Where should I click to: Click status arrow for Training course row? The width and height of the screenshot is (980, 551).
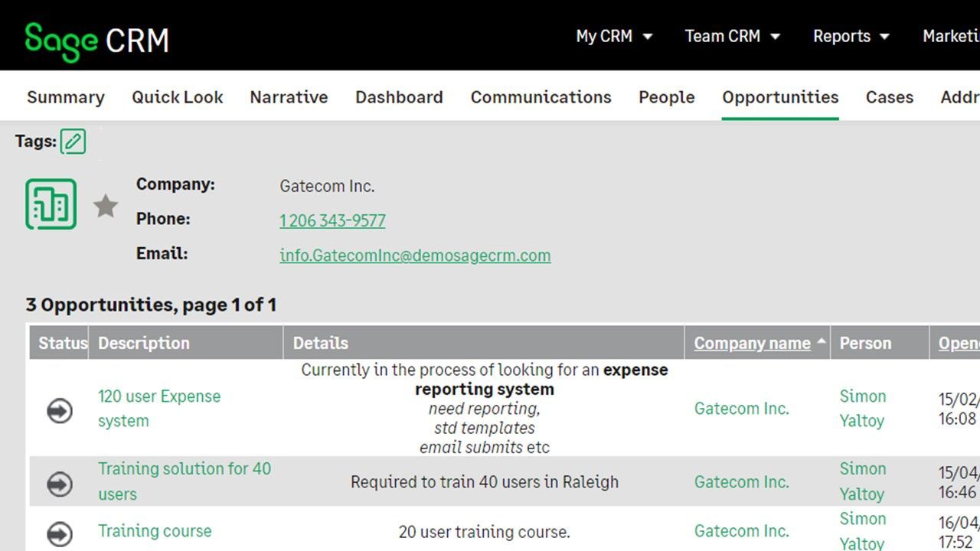click(60, 533)
